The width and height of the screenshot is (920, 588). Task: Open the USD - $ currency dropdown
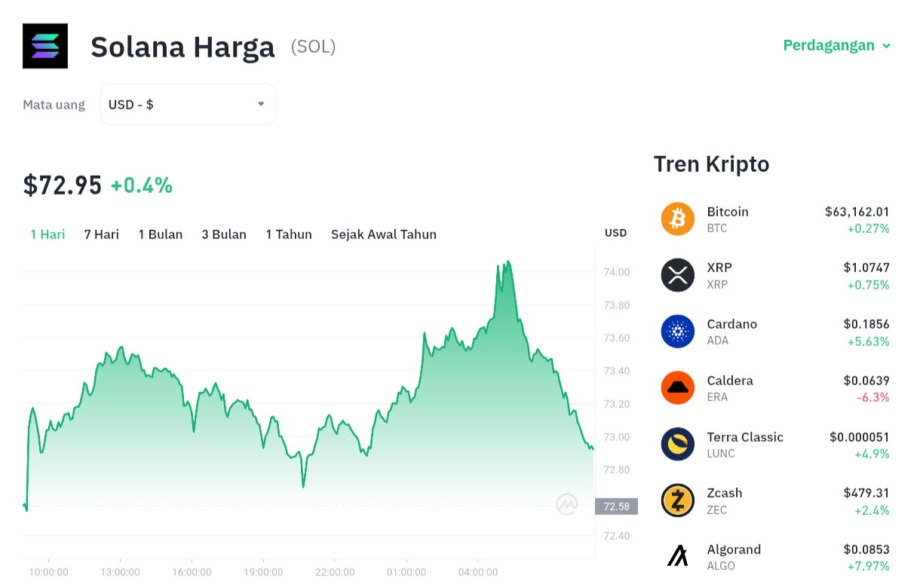pyautogui.click(x=188, y=104)
